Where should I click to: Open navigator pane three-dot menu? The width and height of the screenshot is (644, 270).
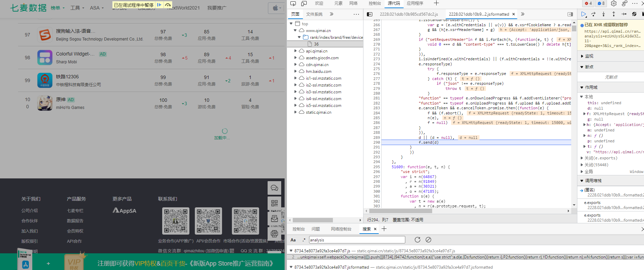point(356,14)
